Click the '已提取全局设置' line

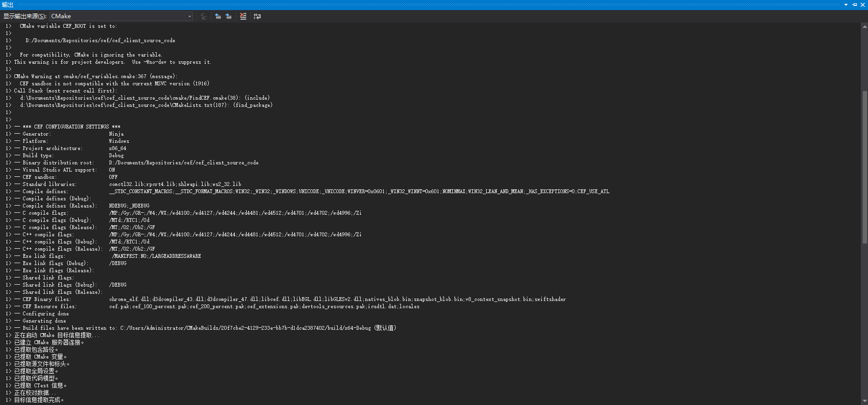tap(36, 371)
